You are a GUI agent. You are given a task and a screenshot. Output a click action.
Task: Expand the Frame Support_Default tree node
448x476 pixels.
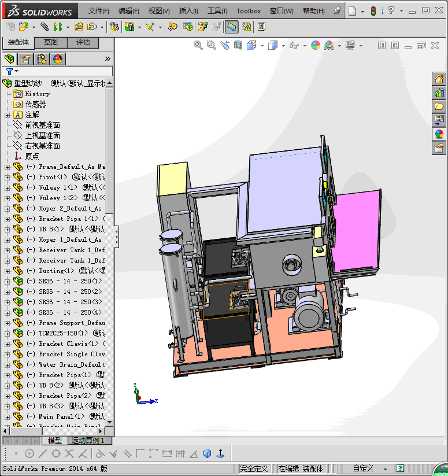pyautogui.click(x=7, y=323)
